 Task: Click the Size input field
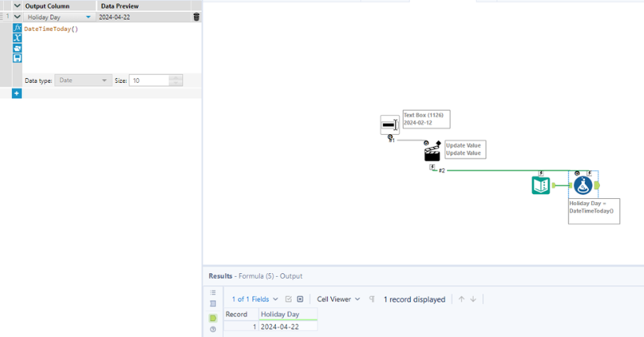pyautogui.click(x=150, y=81)
